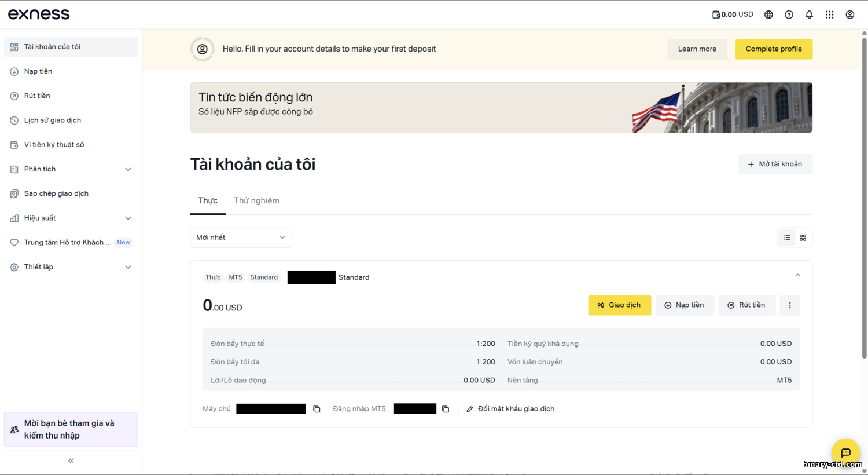The height and width of the screenshot is (475, 868).
Task: Open the apps grid menu icon
Action: [829, 14]
